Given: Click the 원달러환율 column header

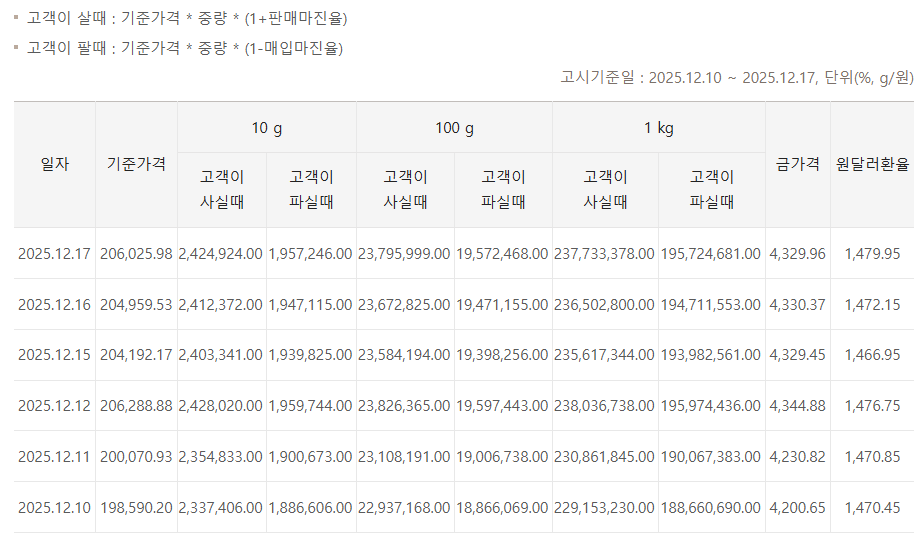Looking at the screenshot, I should [x=872, y=164].
